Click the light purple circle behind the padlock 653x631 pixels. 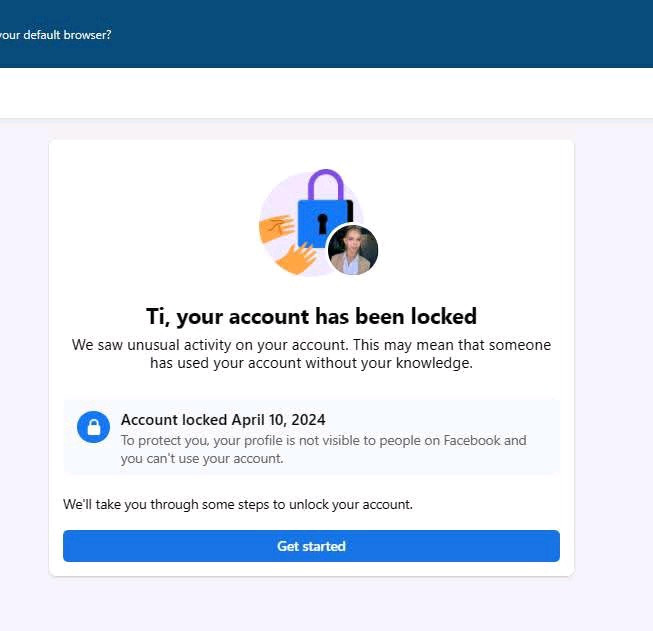coord(272,199)
